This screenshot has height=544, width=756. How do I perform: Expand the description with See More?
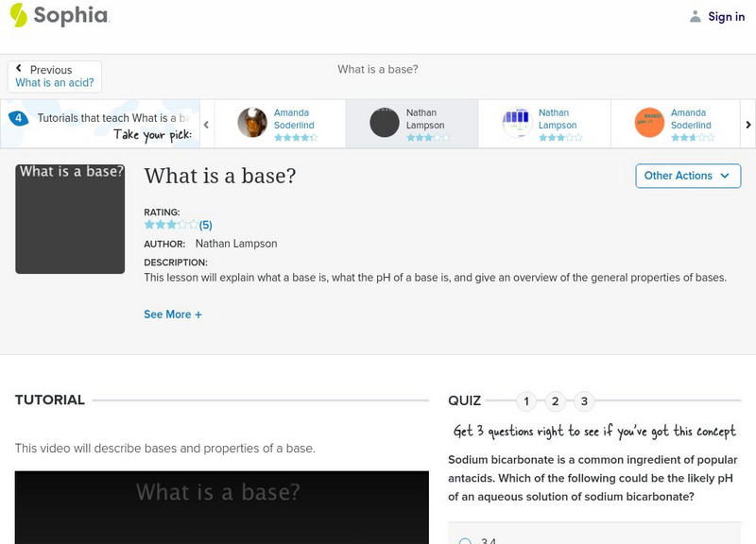click(x=173, y=314)
